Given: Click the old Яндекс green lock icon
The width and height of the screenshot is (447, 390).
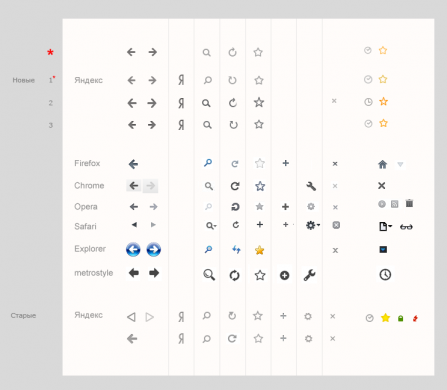Looking at the screenshot, I should pos(401,318).
